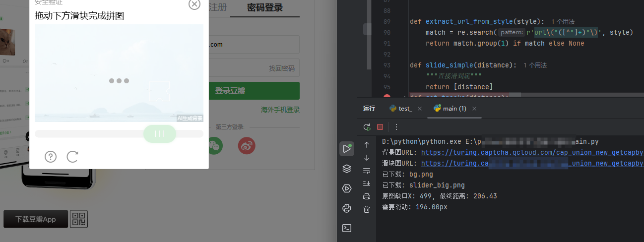Stop the running process red square
Viewport: 644px width, 242px height.
pyautogui.click(x=380, y=127)
